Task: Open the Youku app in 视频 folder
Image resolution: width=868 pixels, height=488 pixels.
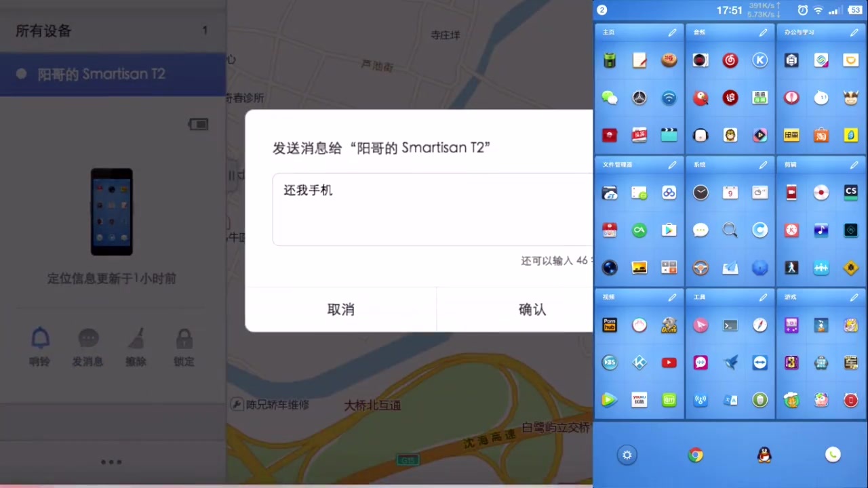Action: (x=639, y=400)
